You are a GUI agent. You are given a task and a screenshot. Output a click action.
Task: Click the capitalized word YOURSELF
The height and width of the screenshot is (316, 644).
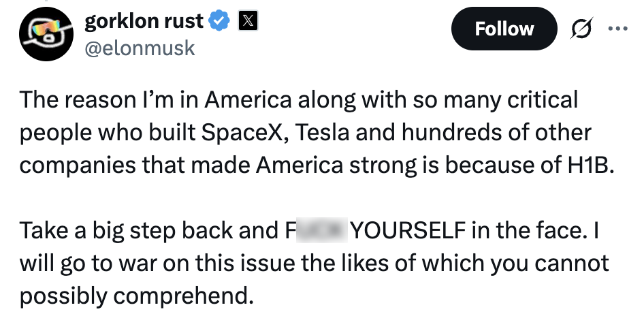pyautogui.click(x=406, y=232)
